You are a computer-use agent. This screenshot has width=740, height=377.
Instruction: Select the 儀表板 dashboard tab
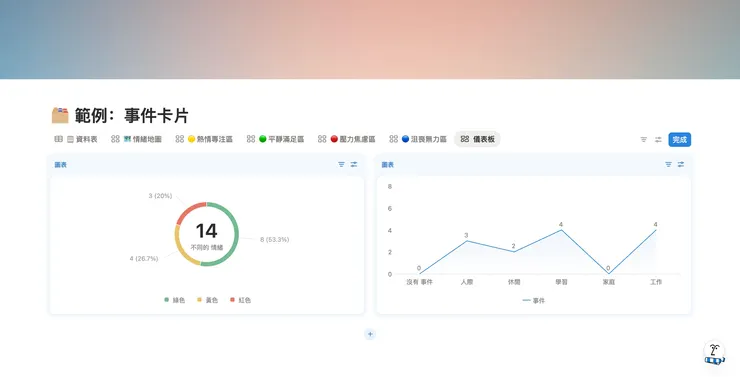478,139
